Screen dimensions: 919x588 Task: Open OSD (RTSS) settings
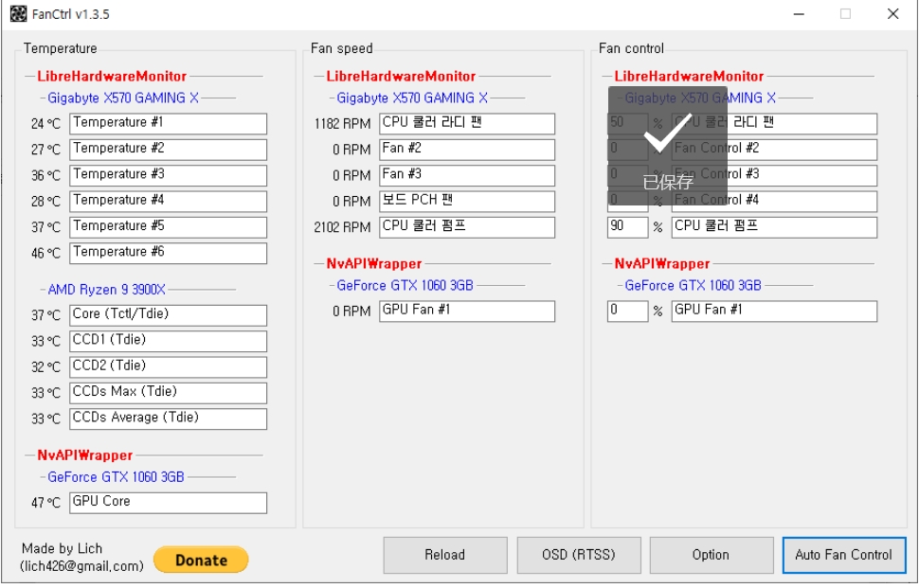pos(579,555)
